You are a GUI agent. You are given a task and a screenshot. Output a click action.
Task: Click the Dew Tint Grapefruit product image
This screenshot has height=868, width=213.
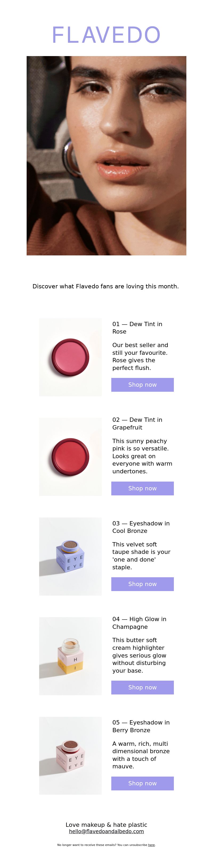pyautogui.click(x=70, y=457)
